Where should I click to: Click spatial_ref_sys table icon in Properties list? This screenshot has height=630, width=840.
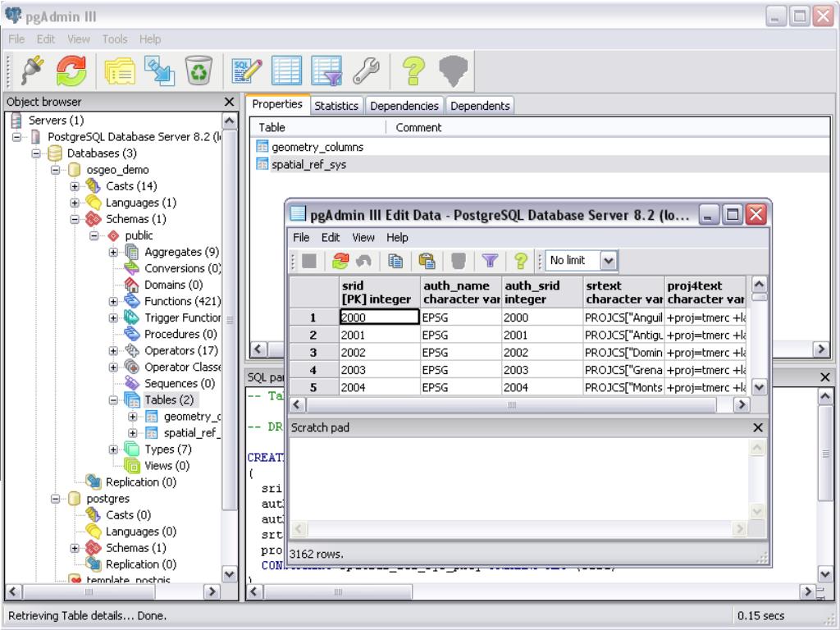click(x=262, y=164)
